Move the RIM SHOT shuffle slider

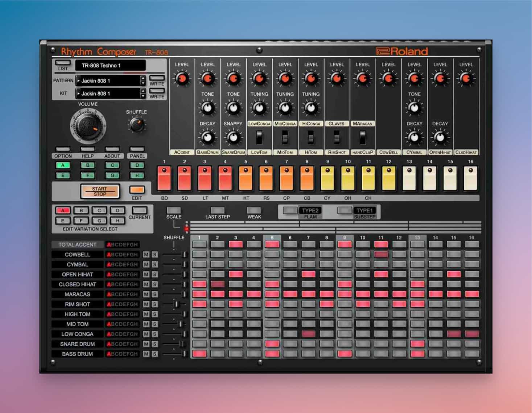[x=176, y=304]
